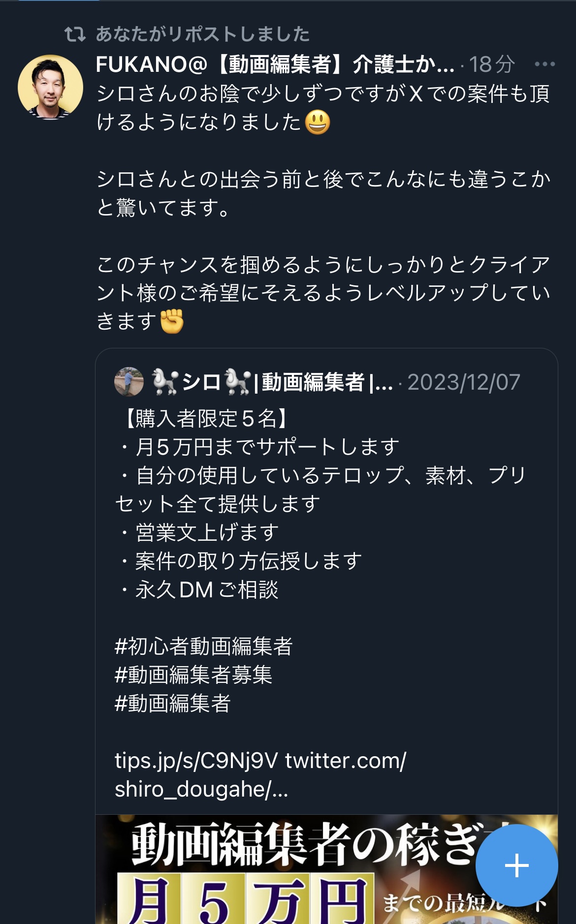Screen dimensions: 576x924
Task: Open the tips.jp/s/C9Nj9V link
Action: pos(196,761)
